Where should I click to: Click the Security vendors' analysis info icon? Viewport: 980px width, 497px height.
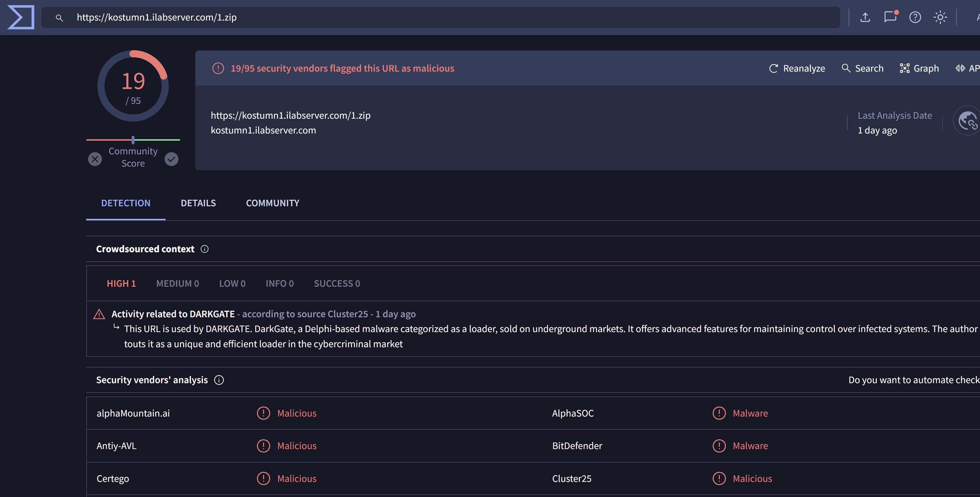click(x=219, y=380)
